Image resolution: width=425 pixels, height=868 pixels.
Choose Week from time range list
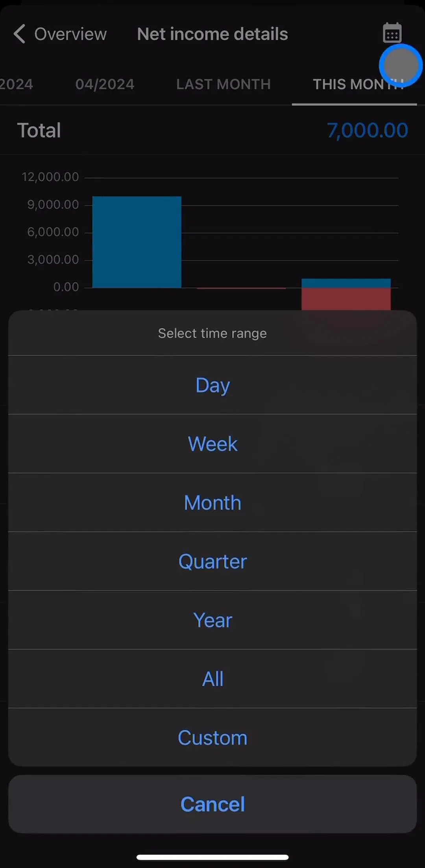coord(213,443)
